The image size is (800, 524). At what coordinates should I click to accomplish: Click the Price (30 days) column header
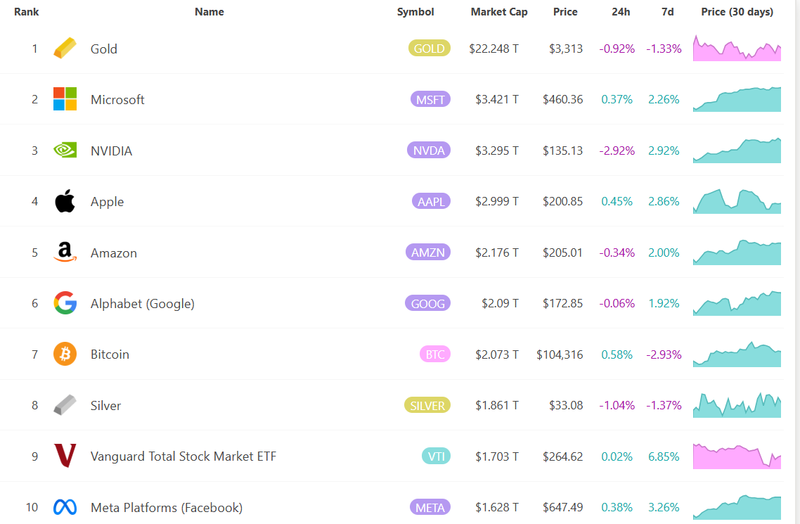737,12
